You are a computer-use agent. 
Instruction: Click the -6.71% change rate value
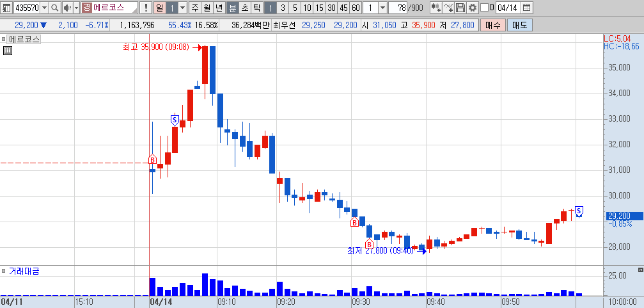tap(97, 26)
